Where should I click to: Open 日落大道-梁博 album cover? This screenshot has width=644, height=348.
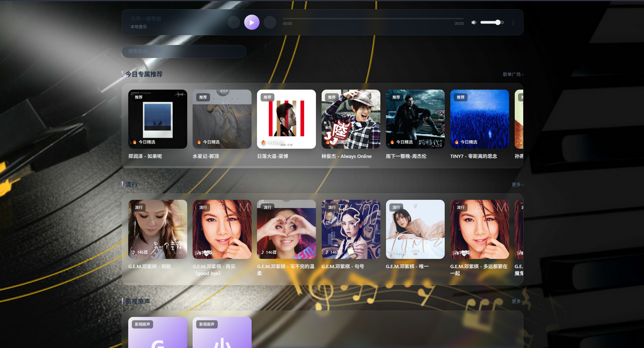[x=286, y=119]
